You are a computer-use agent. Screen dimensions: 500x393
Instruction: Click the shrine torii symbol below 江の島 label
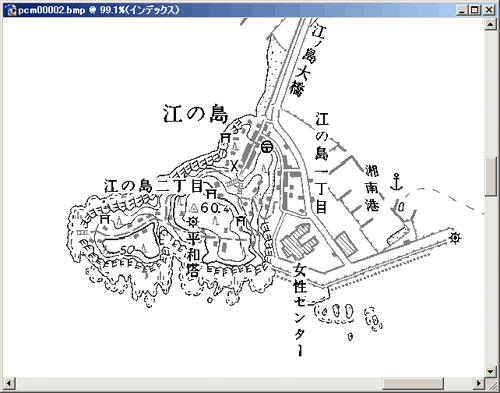(226, 138)
